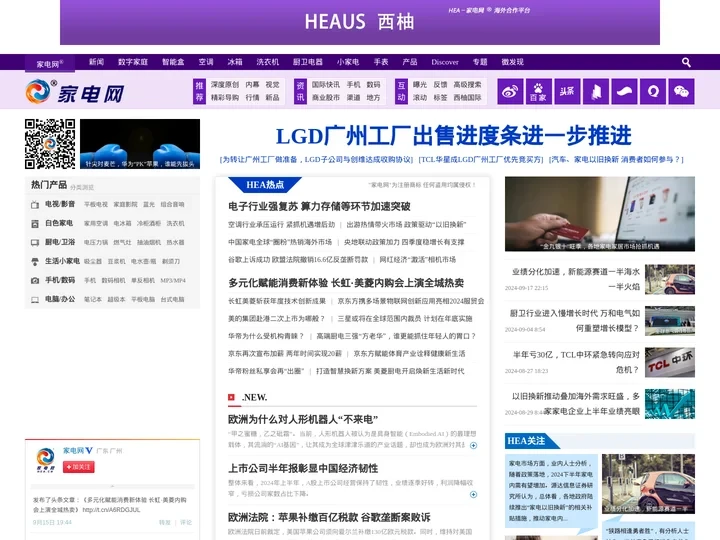
Task: Click 分类浏览 beside 热门产品
Action: [82, 187]
